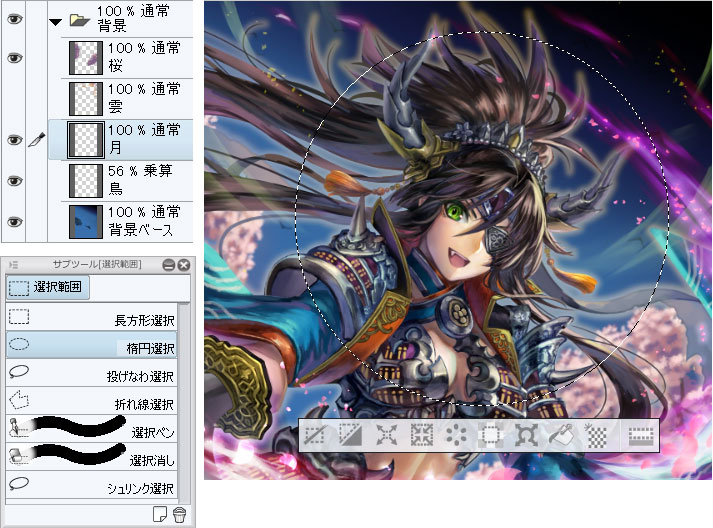Collapse the 背景 layer folder triangle
Screen dimensions: 713x528
55,22
